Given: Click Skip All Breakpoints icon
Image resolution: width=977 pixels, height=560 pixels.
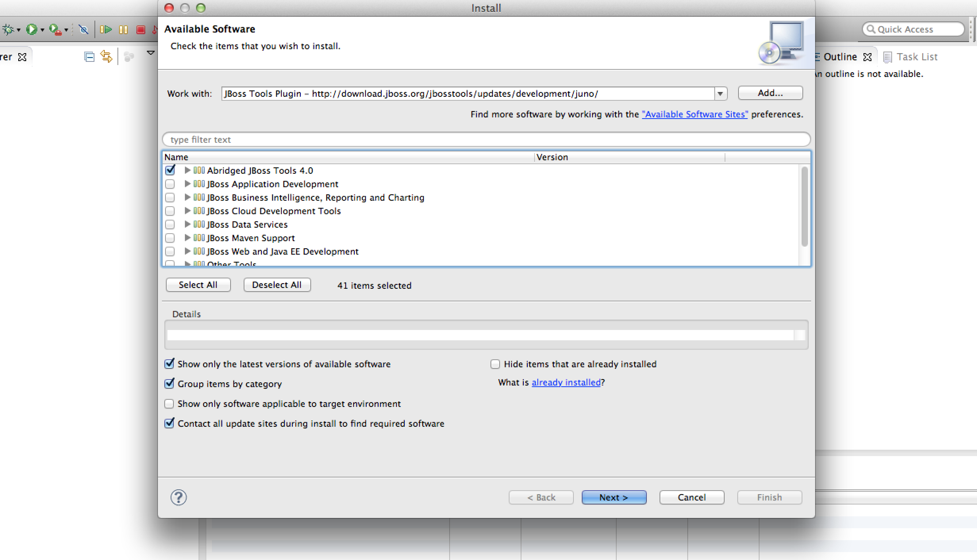Looking at the screenshot, I should coord(83,29).
